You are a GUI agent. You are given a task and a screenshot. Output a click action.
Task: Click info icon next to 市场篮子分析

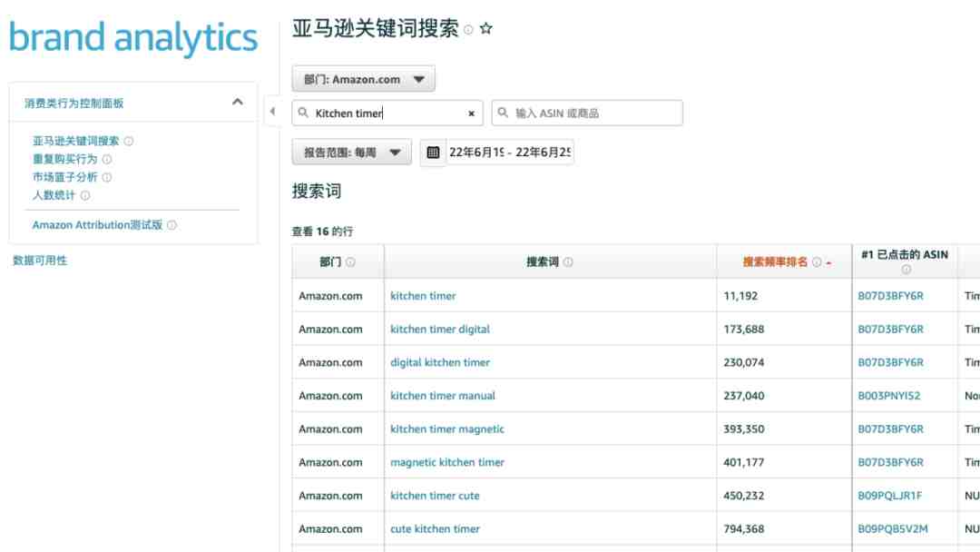[x=107, y=178]
